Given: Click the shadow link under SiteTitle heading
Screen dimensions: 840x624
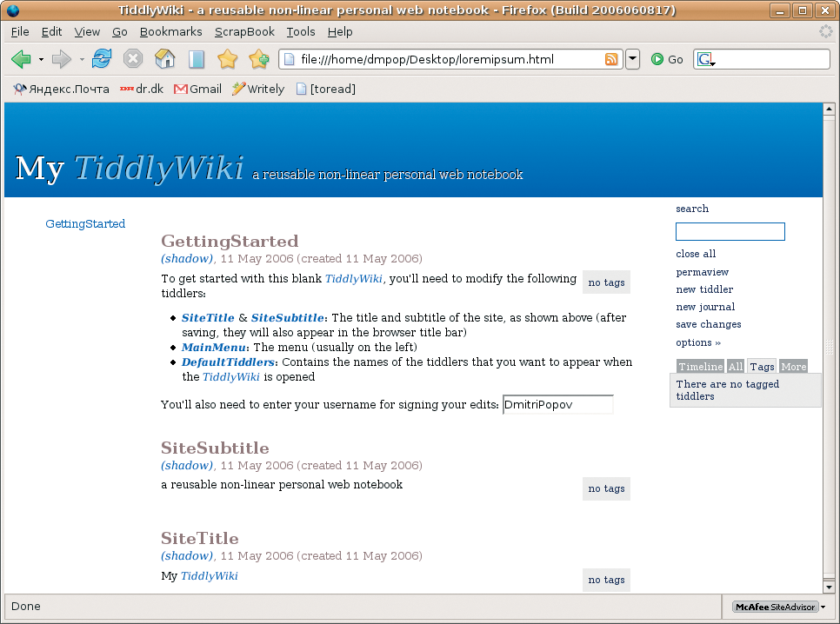Looking at the screenshot, I should (x=187, y=556).
